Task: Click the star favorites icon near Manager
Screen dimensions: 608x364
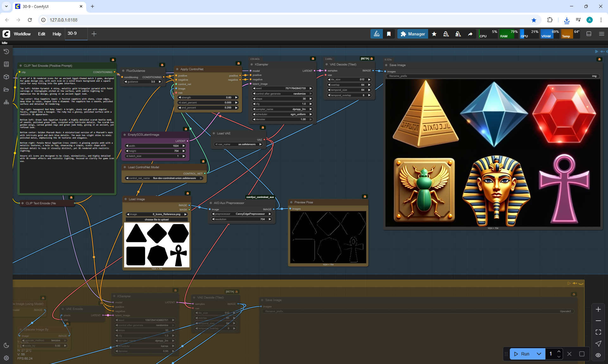Action: (x=434, y=34)
